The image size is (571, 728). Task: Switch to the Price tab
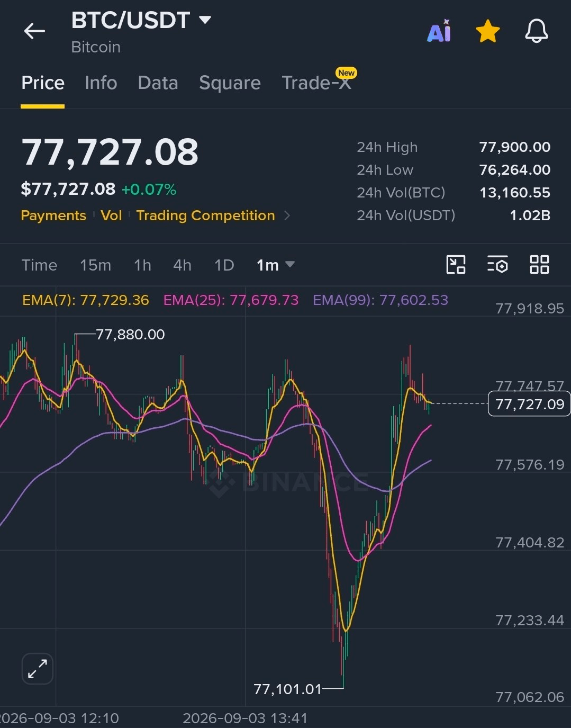point(43,83)
